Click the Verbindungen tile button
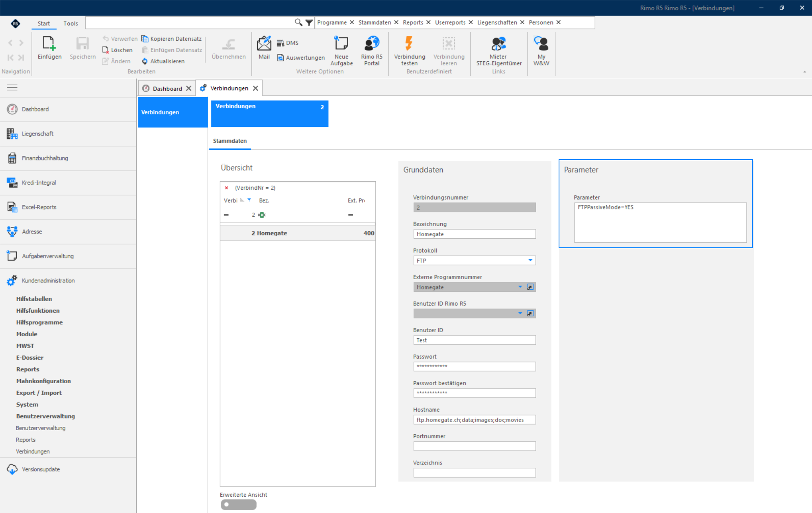The height and width of the screenshot is (513, 812). 269,113
